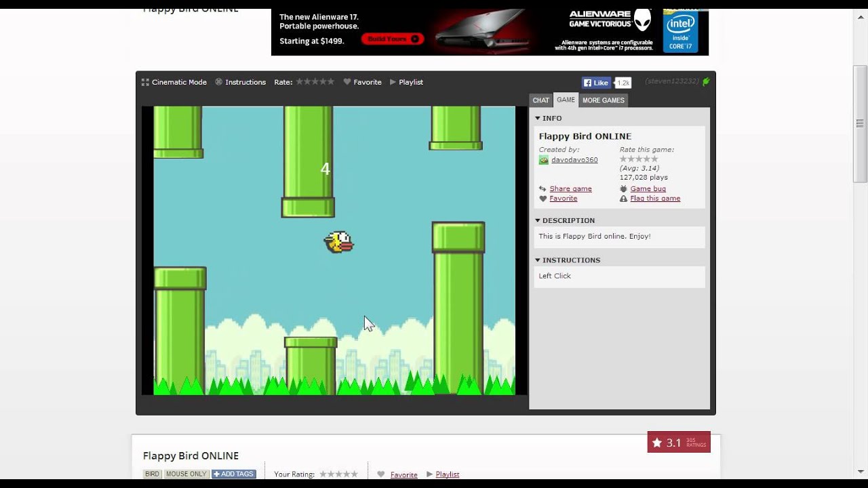Open the MORE GAMES tab
Image resolution: width=868 pixels, height=488 pixels.
604,100
